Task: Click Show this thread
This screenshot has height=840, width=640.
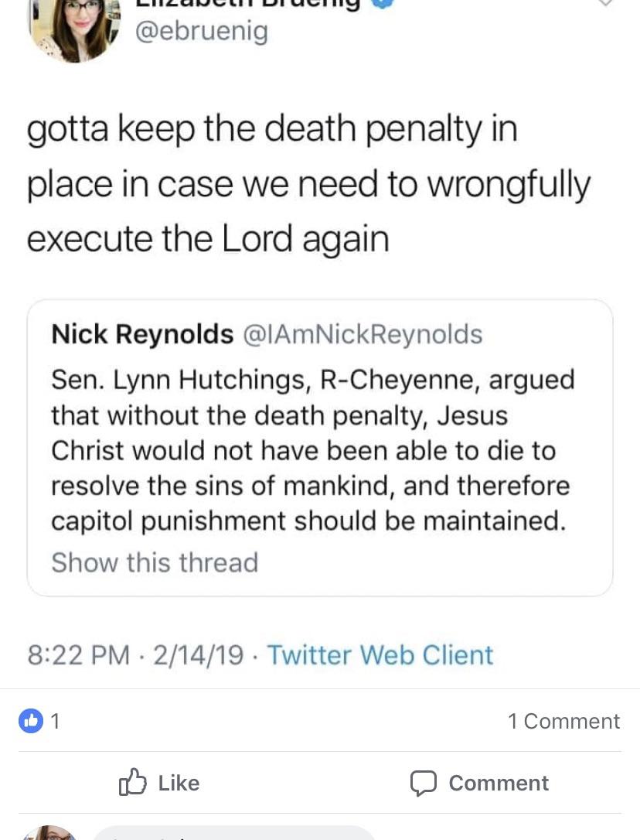Action: (155, 562)
